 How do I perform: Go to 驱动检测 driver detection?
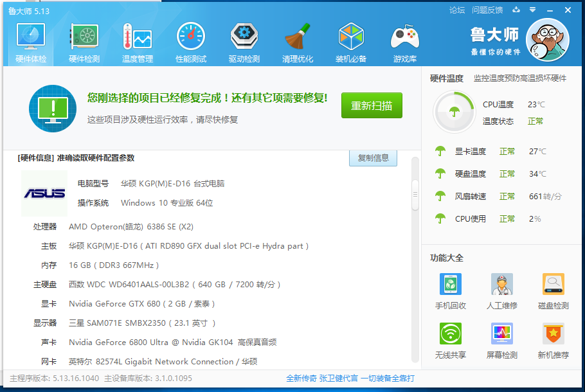coord(244,43)
